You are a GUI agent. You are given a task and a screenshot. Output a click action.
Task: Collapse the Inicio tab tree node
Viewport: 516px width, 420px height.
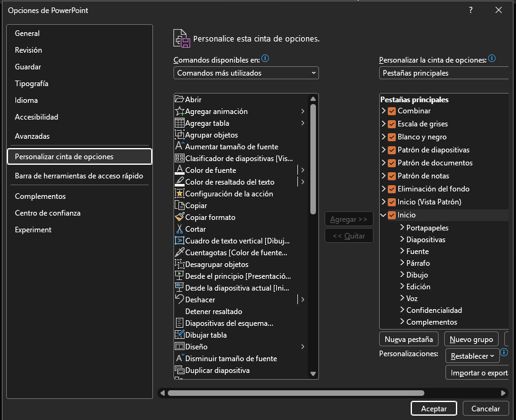383,215
